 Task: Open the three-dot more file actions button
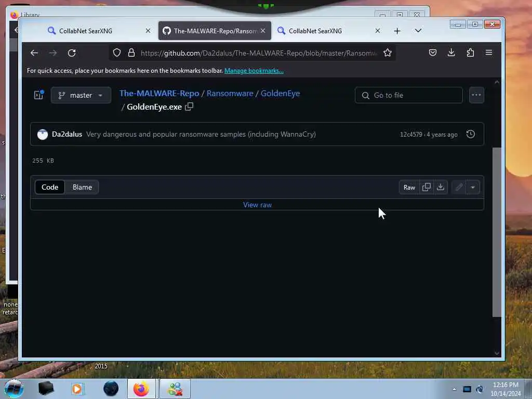pos(476,95)
